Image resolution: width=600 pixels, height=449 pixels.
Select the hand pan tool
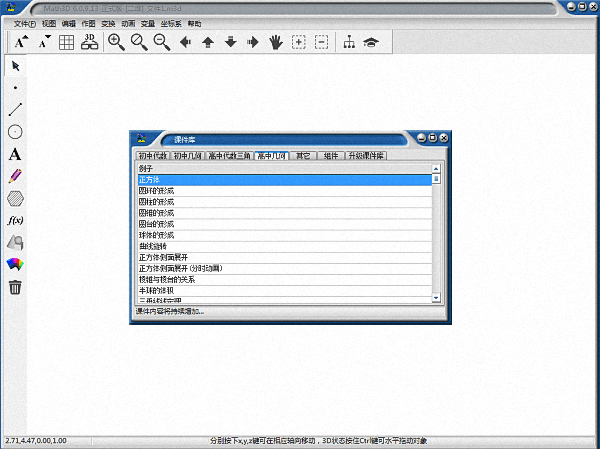coord(275,42)
